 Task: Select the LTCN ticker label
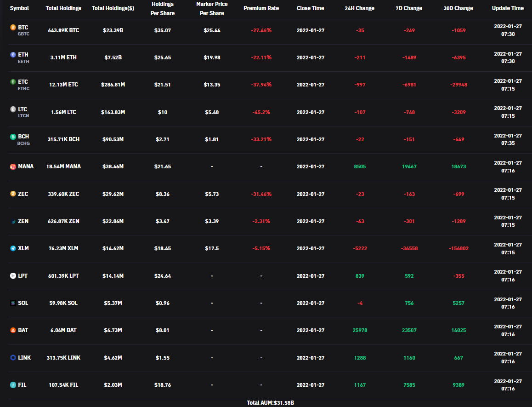coord(23,116)
